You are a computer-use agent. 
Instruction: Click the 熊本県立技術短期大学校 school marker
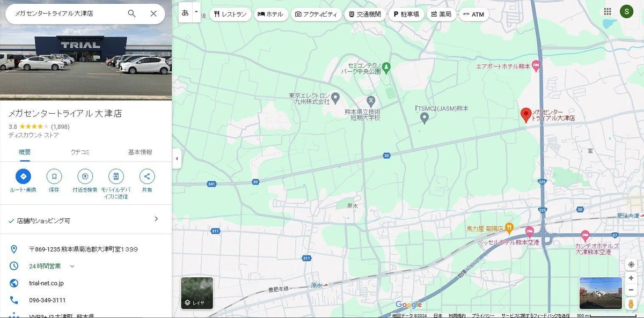[371, 100]
